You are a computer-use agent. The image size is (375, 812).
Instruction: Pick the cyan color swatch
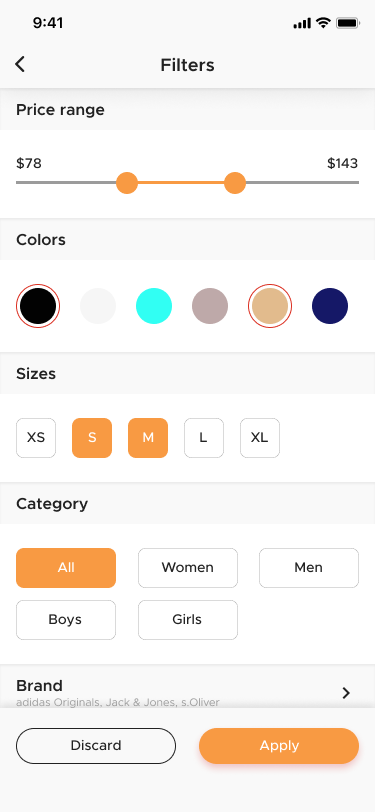[x=154, y=306]
